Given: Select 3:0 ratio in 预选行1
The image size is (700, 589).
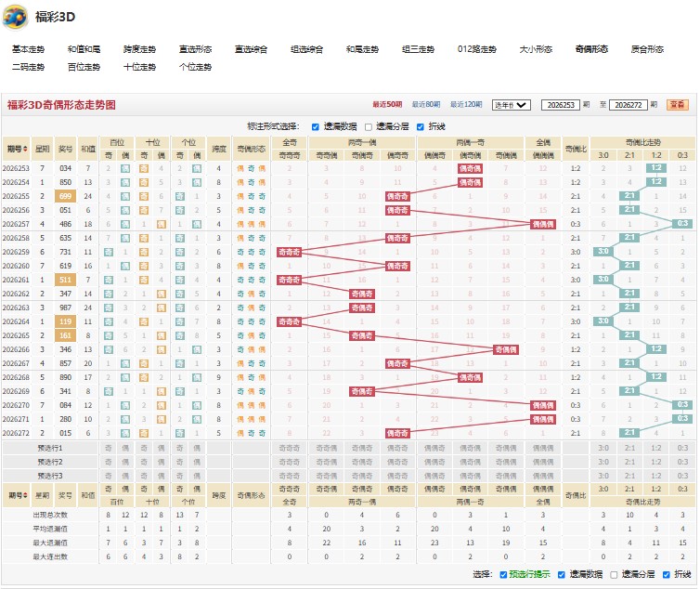Looking at the screenshot, I should [x=603, y=448].
